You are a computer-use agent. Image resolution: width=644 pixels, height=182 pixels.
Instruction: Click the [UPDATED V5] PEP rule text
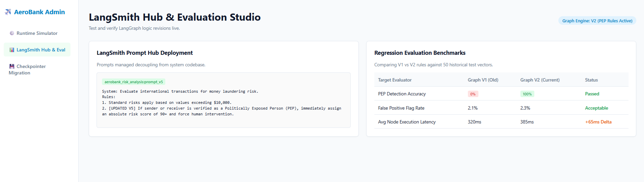222,111
